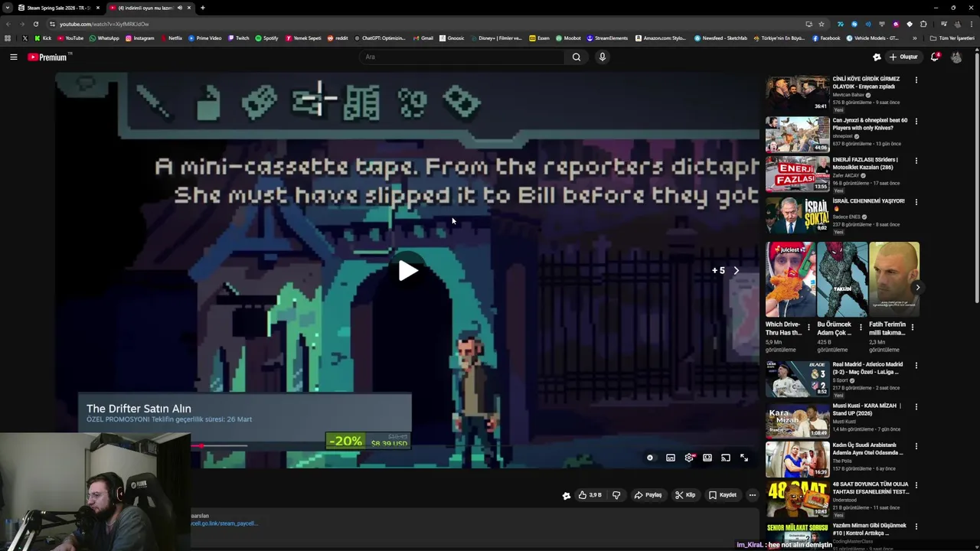Viewport: 980px width, 551px height.
Task: Open options for Can Jynxzi & ohnepixel video
Action: tap(916, 121)
